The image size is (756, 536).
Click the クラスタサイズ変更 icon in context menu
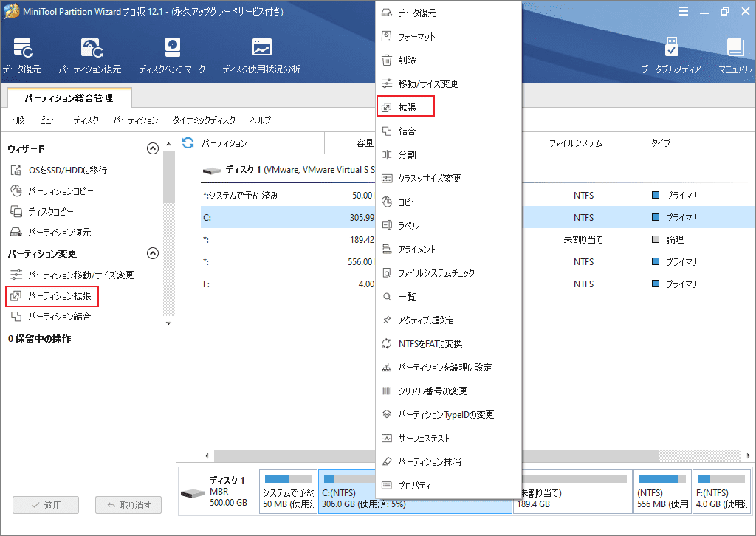[387, 179]
